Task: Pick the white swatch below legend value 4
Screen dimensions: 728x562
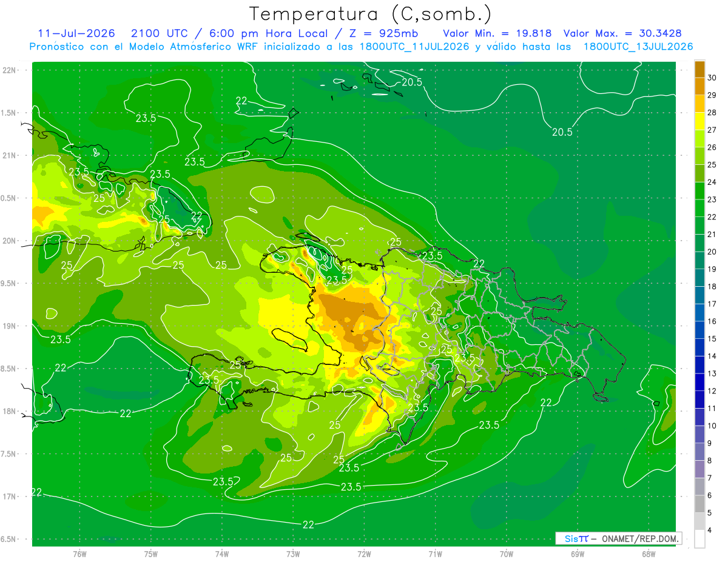Action: 699,539
